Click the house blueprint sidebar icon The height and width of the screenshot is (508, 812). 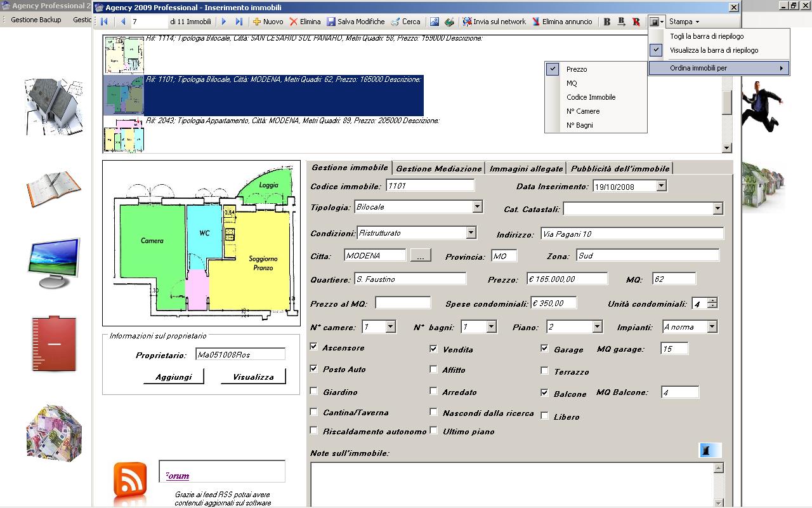point(53,106)
